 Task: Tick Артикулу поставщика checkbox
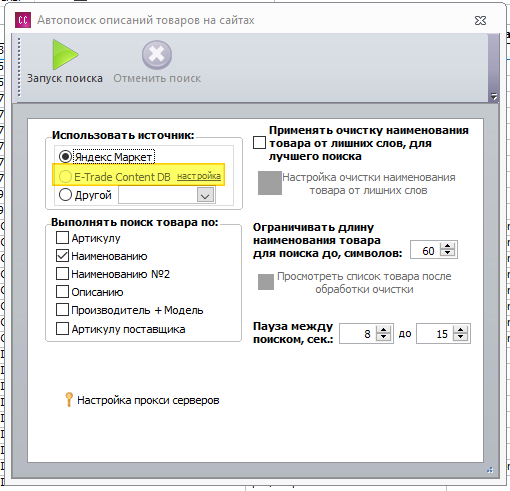(62, 329)
